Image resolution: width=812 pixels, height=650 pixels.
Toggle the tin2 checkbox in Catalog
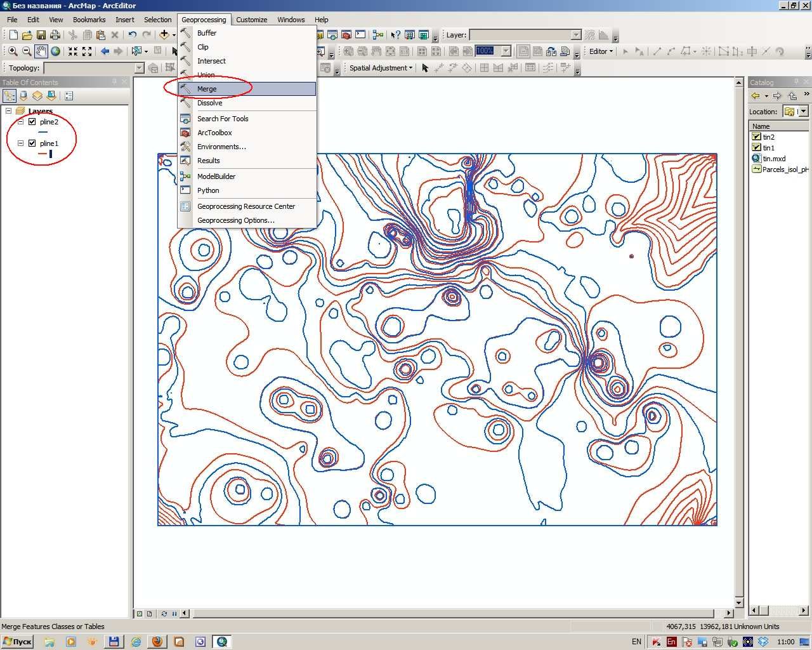click(x=756, y=136)
